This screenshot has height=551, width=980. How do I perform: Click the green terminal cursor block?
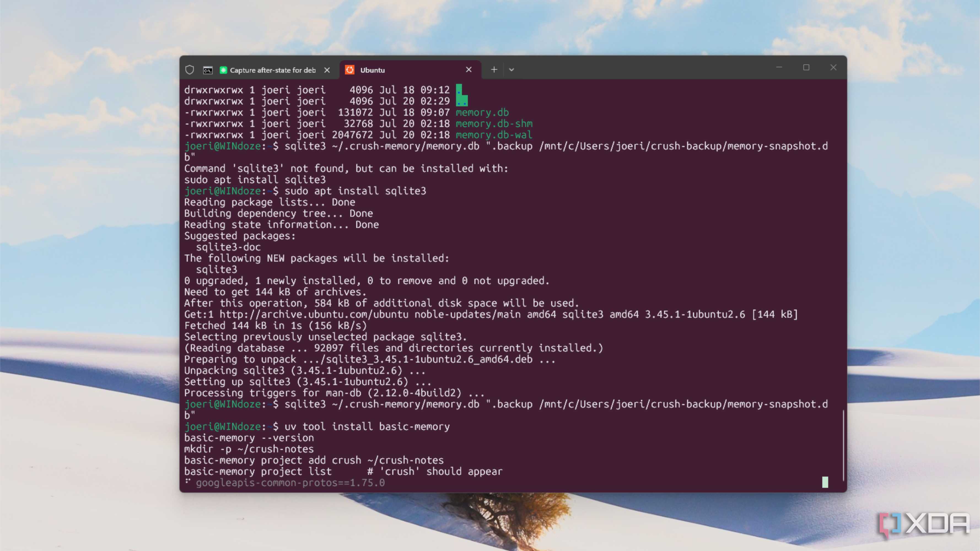(825, 482)
